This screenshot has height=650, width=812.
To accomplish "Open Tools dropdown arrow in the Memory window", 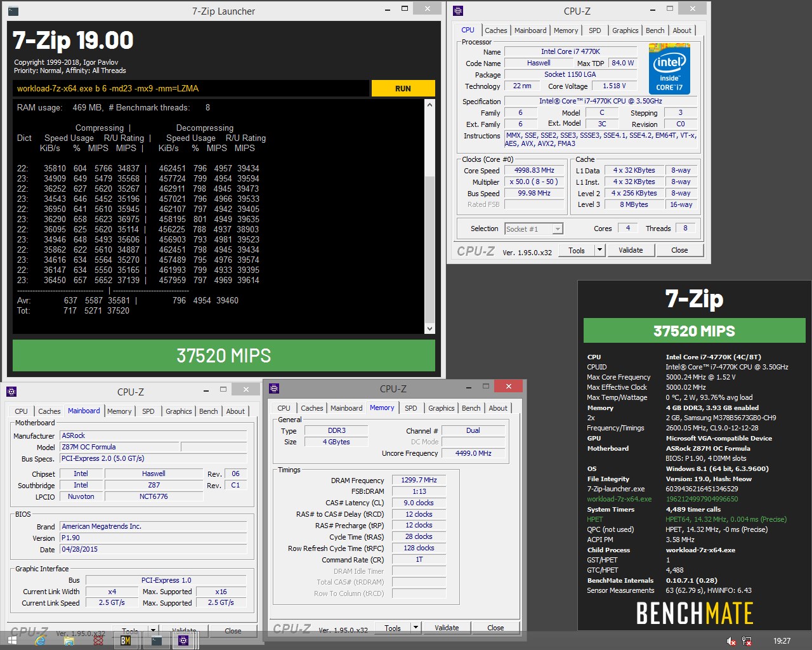I will [416, 628].
